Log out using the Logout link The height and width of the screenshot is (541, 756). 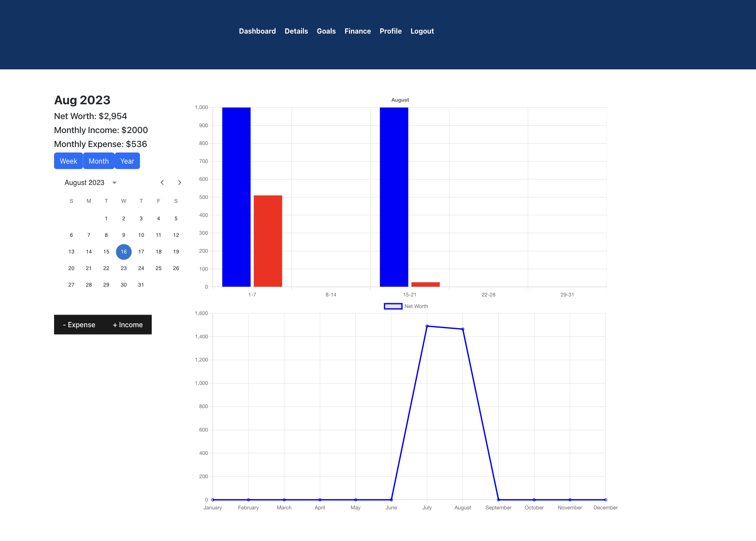[422, 31]
